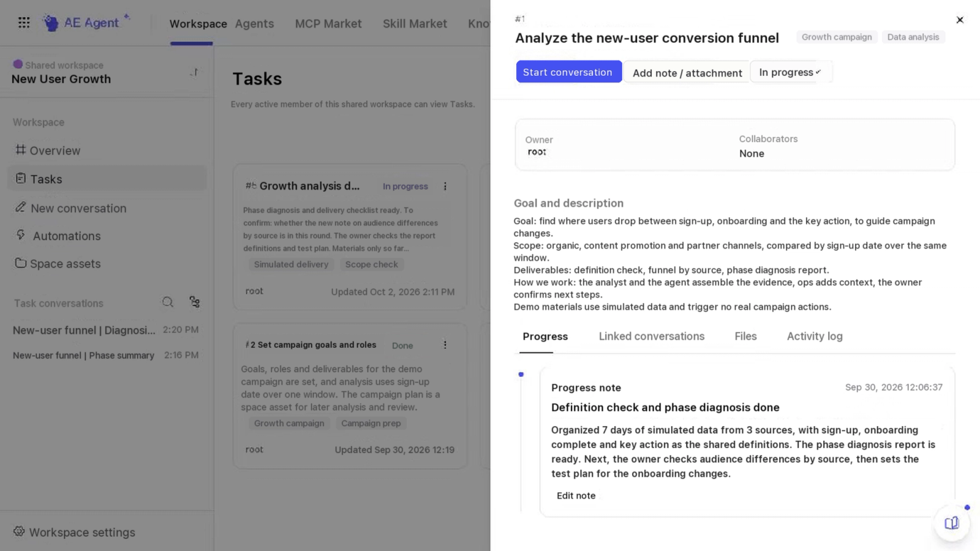Click the AE Agent logo
Viewport: 980px width, 551px height.
[86, 23]
